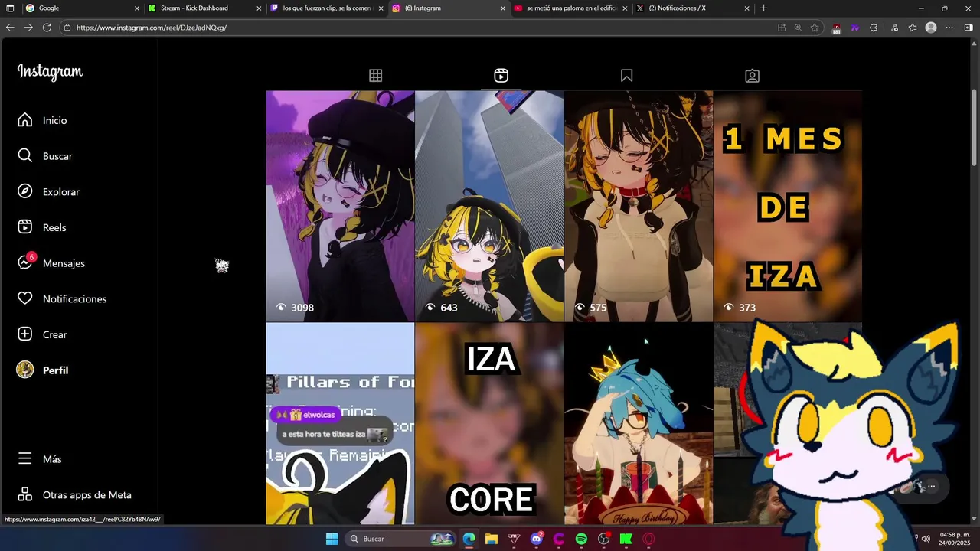The height and width of the screenshot is (551, 980).
Task: Click the Instagram logo wordmark
Action: coord(50,72)
